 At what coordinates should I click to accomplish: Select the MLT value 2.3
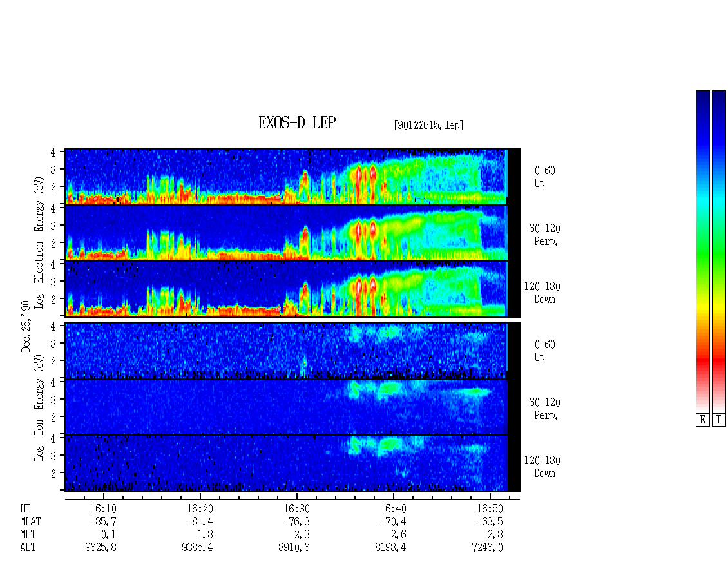pos(302,535)
